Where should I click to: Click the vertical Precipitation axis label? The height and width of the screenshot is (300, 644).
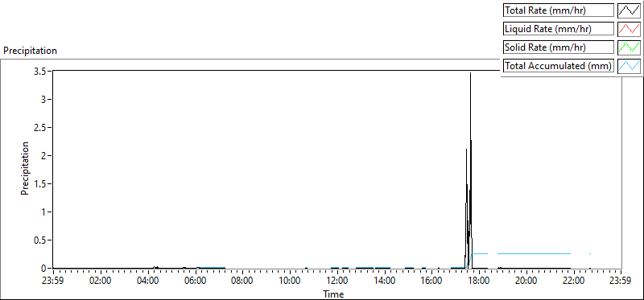point(25,168)
